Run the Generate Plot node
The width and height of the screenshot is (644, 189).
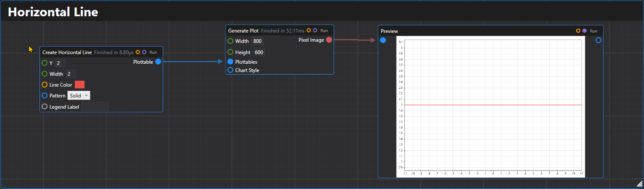tap(324, 30)
